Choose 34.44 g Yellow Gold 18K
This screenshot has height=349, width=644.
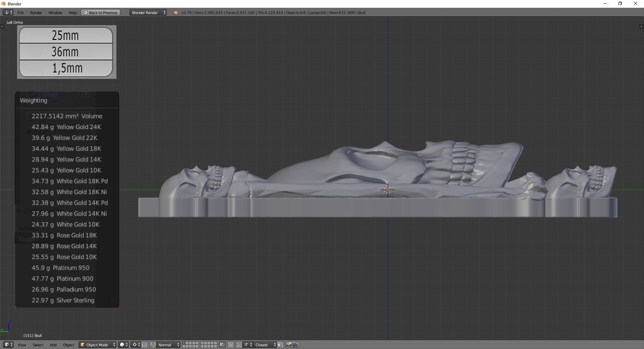click(x=67, y=148)
